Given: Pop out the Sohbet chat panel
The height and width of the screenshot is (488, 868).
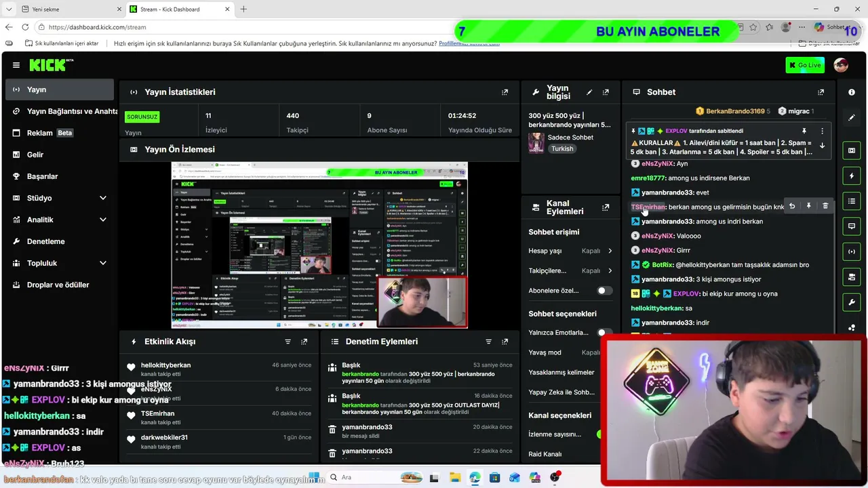Looking at the screenshot, I should tap(821, 92).
